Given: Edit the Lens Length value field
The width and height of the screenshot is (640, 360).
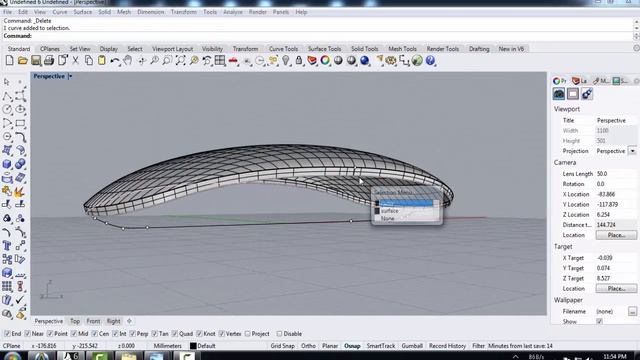Looking at the screenshot, I should coord(616,174).
